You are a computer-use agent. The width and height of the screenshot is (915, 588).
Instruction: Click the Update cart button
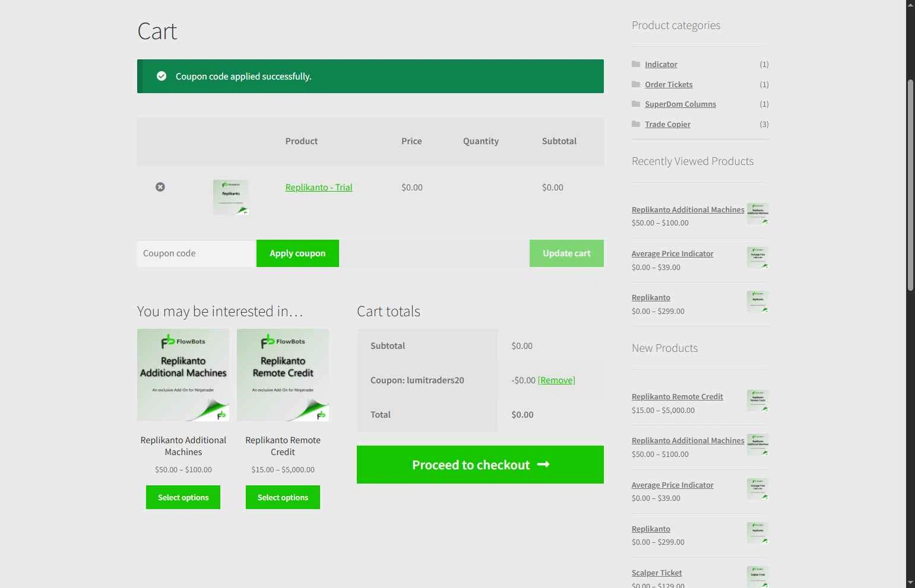pos(566,253)
